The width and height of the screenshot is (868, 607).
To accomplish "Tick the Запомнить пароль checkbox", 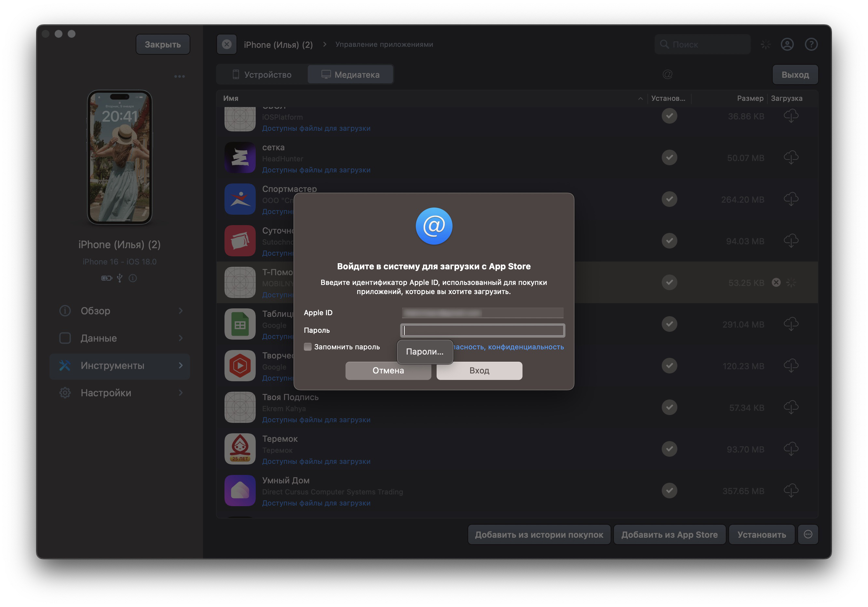I will 308,347.
